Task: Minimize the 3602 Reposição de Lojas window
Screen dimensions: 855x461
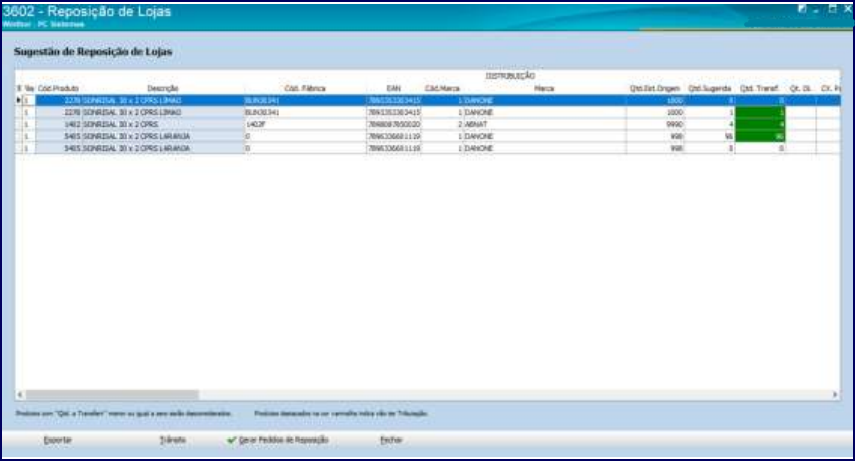Action: [x=817, y=10]
